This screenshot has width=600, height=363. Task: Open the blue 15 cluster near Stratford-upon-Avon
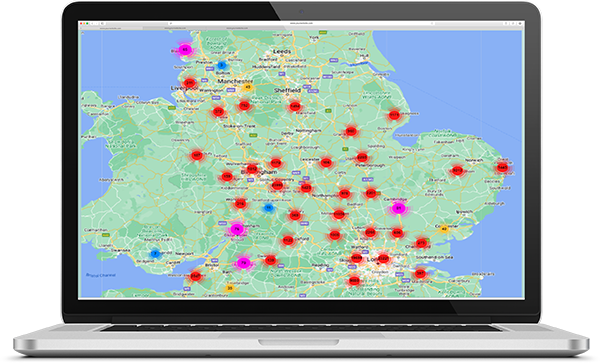click(x=269, y=208)
